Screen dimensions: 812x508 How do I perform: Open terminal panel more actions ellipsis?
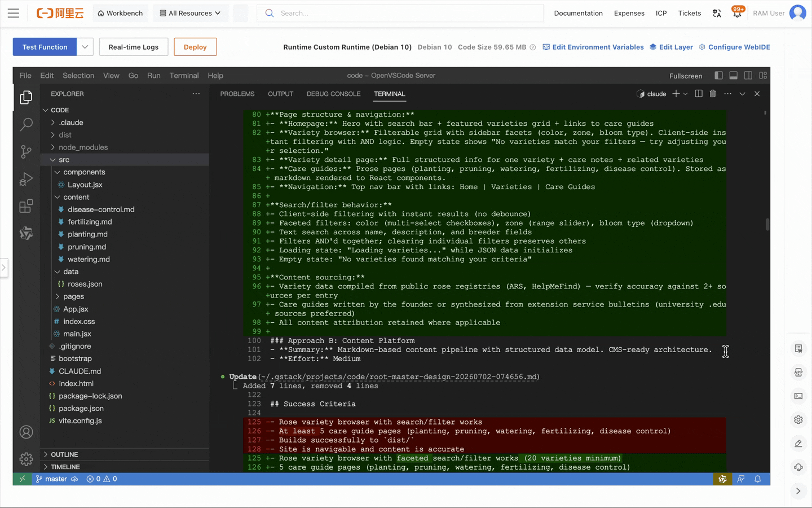pos(727,94)
